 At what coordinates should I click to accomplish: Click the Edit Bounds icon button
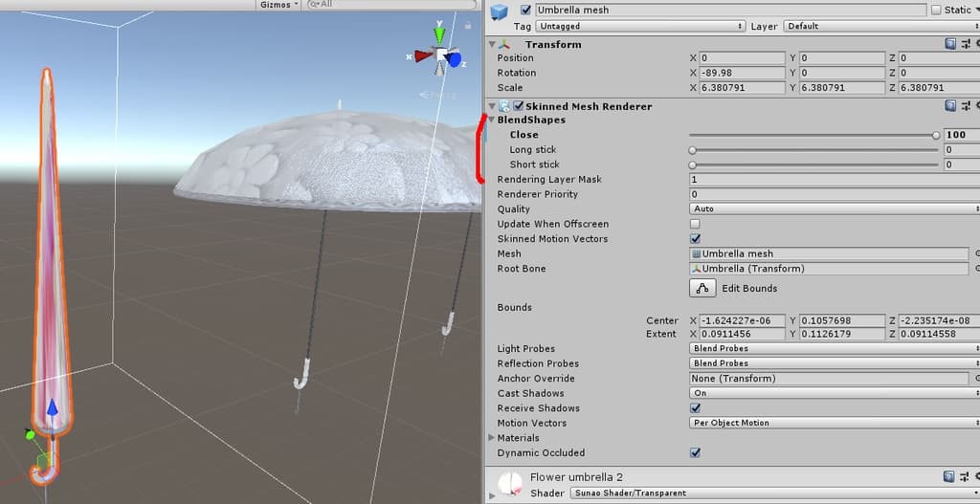(702, 288)
